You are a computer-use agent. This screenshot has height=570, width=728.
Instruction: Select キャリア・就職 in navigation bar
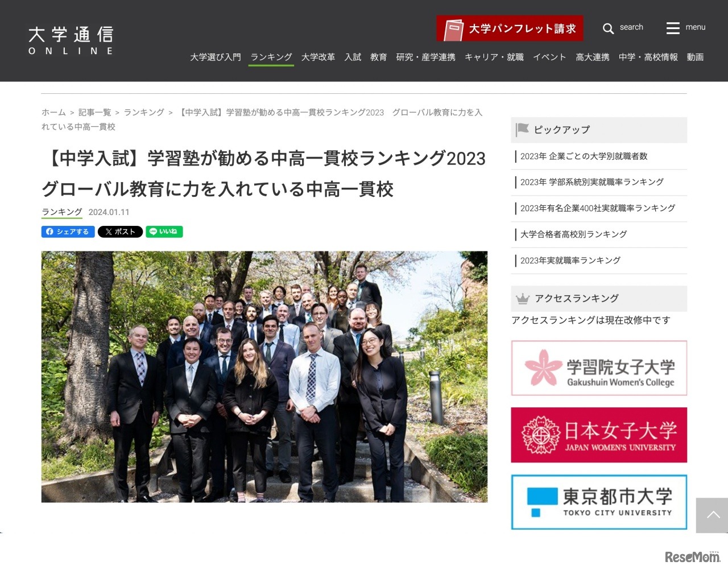coord(494,57)
